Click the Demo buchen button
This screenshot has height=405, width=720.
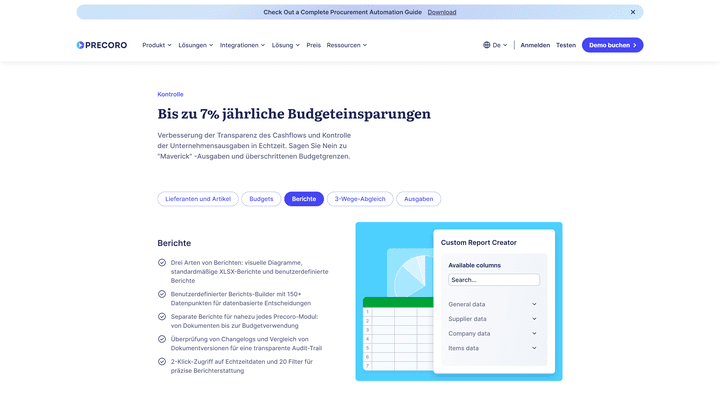pyautogui.click(x=612, y=45)
